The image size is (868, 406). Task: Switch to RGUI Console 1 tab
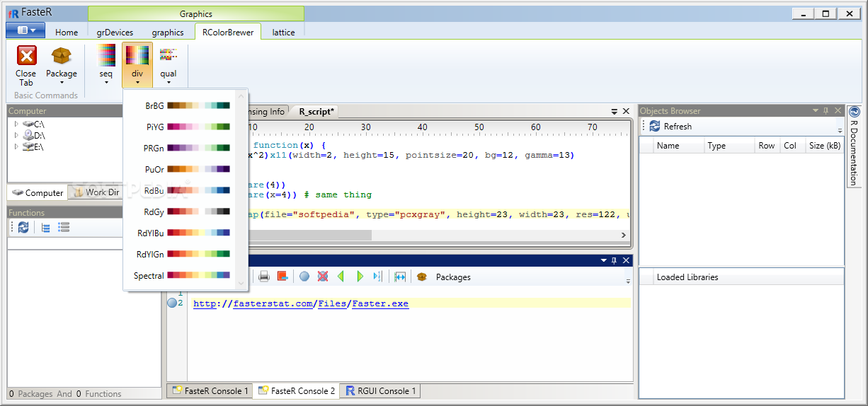click(381, 390)
